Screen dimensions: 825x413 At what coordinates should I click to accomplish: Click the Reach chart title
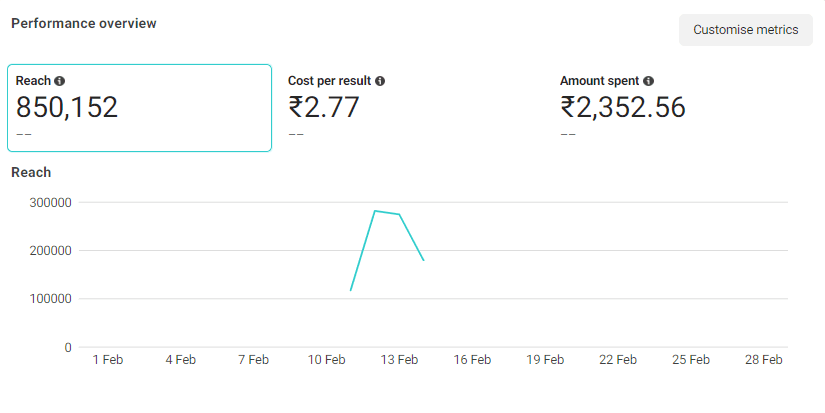[31, 173]
